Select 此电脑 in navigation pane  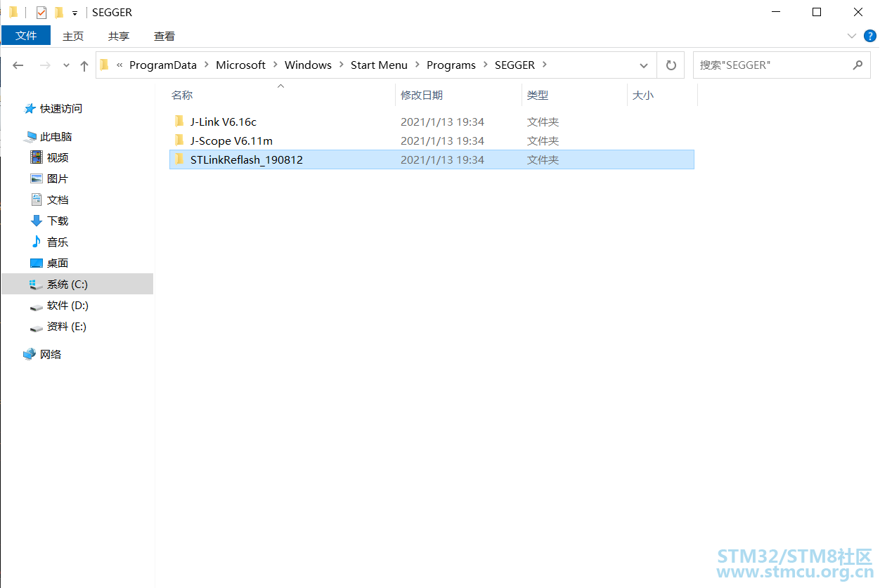[56, 136]
